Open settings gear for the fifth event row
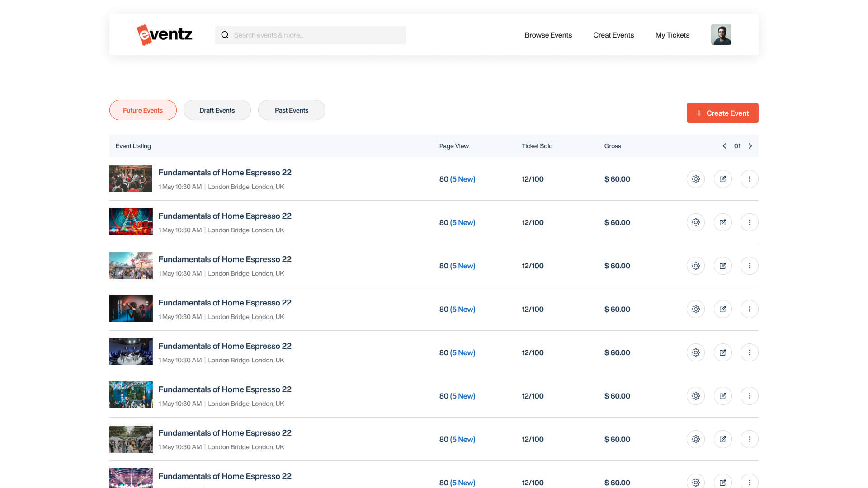868x488 pixels. click(695, 352)
